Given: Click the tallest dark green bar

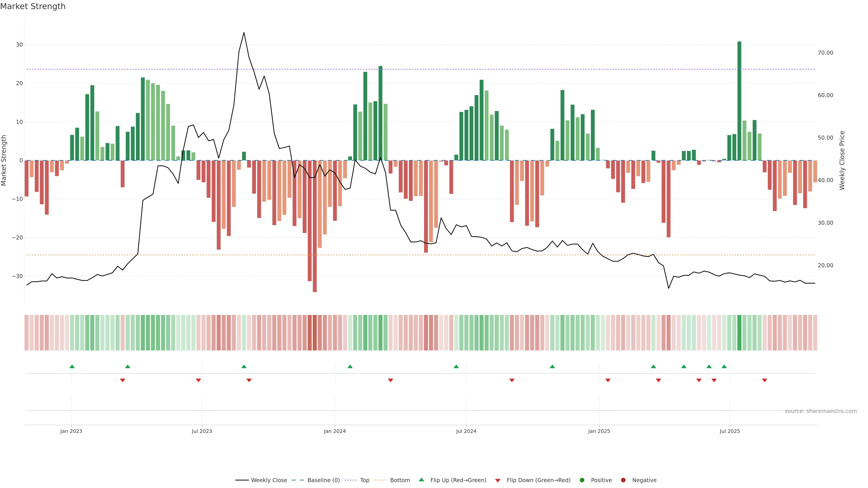Looking at the screenshot, I should (x=739, y=101).
